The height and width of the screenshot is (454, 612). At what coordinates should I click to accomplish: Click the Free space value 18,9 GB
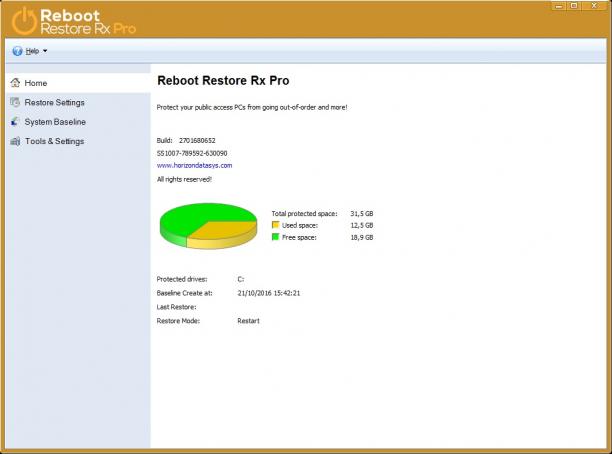(362, 237)
